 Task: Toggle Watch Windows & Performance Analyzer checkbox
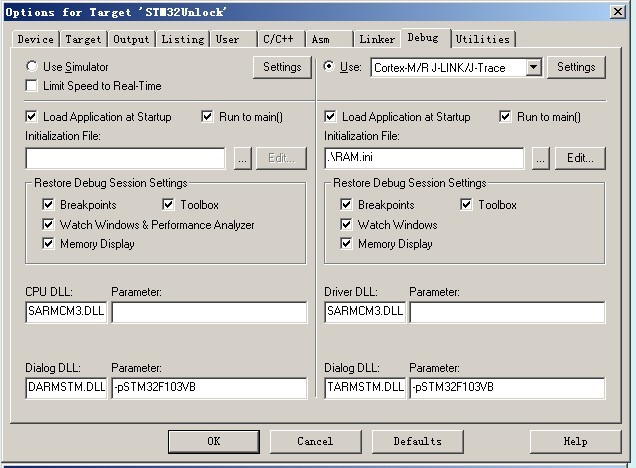click(x=48, y=224)
